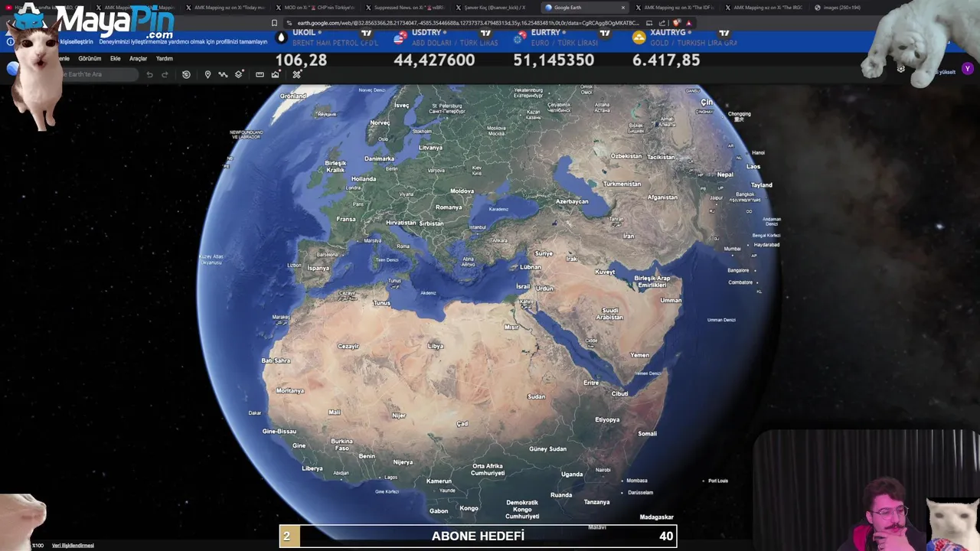Click the Libya label on globe
Screen dimensions: 980x551
tap(436, 346)
